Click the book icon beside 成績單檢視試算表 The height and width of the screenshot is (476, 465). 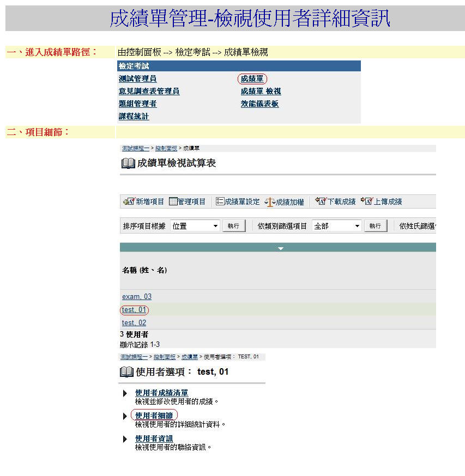(x=128, y=163)
